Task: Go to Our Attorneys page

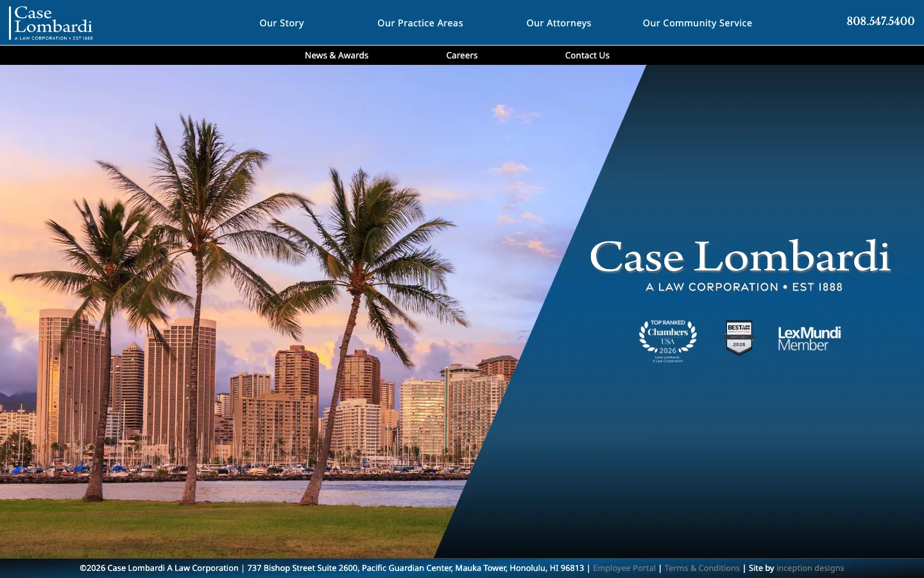Action: pos(559,23)
